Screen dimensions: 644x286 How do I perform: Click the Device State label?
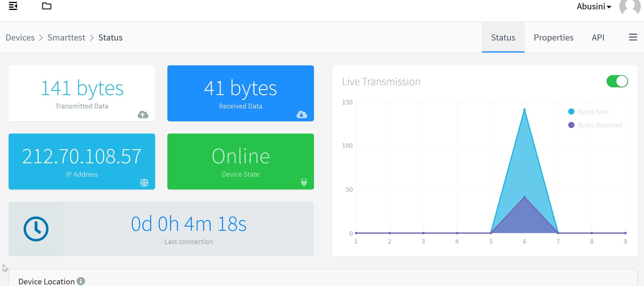pyautogui.click(x=240, y=174)
